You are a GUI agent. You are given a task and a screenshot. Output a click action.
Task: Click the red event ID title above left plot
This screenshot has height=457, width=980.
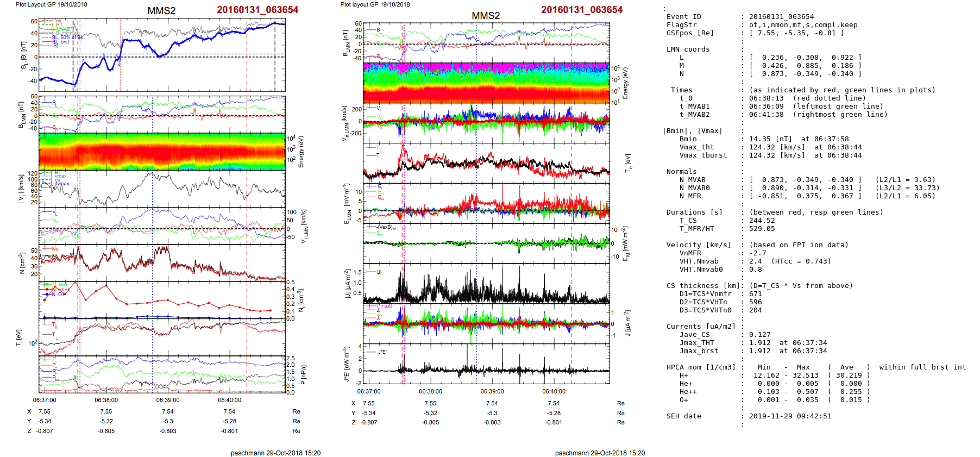257,10
